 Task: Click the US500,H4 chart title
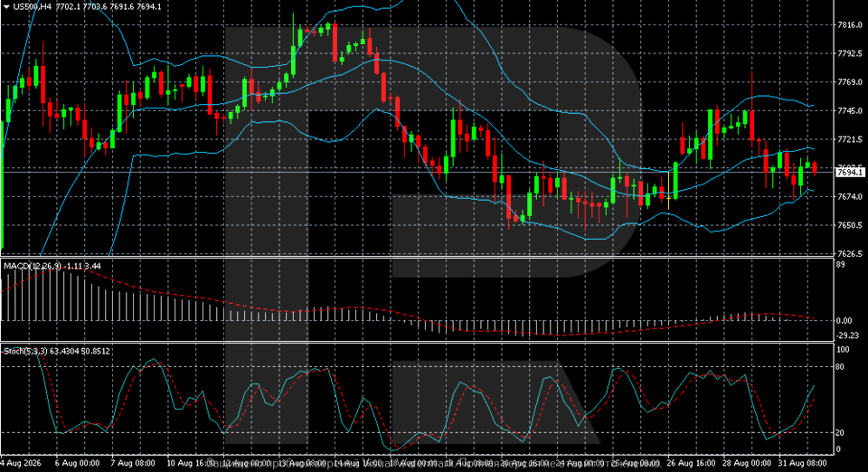tap(33, 6)
